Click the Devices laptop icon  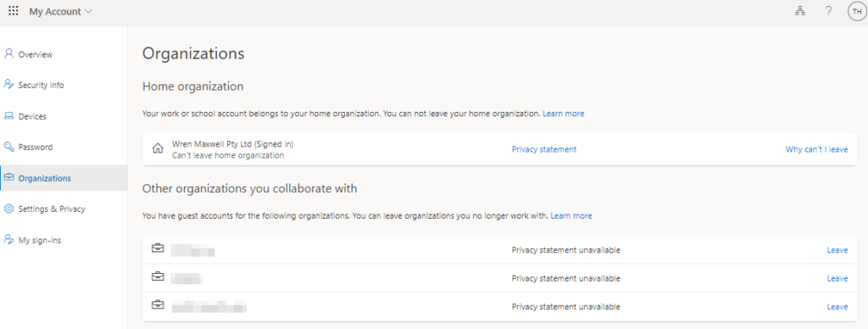tap(8, 116)
